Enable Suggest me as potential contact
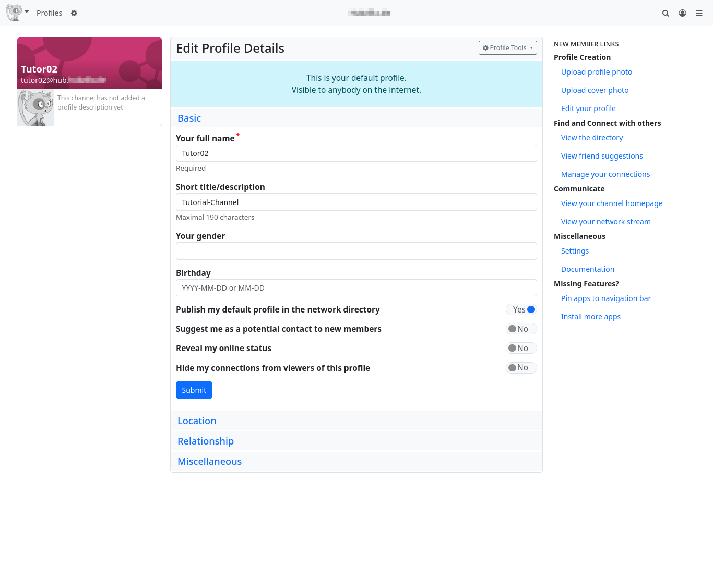This screenshot has height=588, width=713. [521, 329]
